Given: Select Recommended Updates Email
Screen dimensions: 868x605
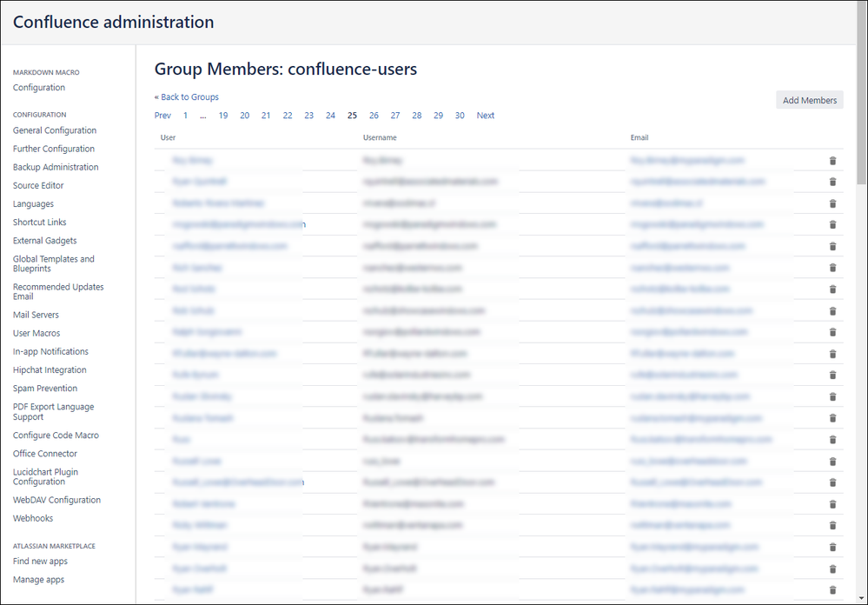Looking at the screenshot, I should (58, 291).
